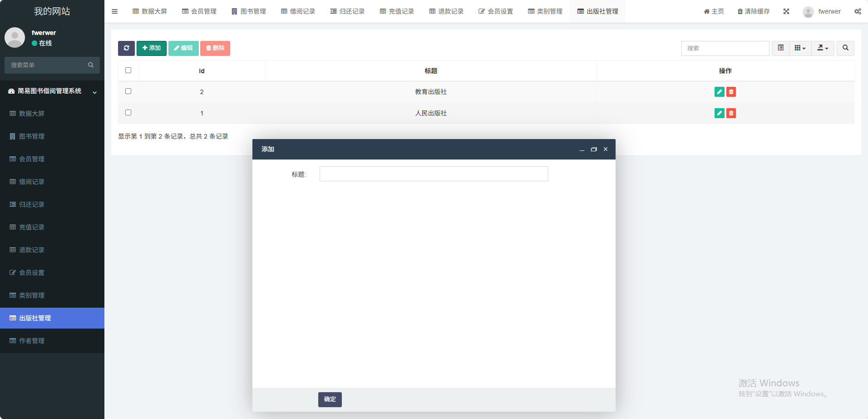Click the green 添加 button
The image size is (868, 419).
(151, 48)
